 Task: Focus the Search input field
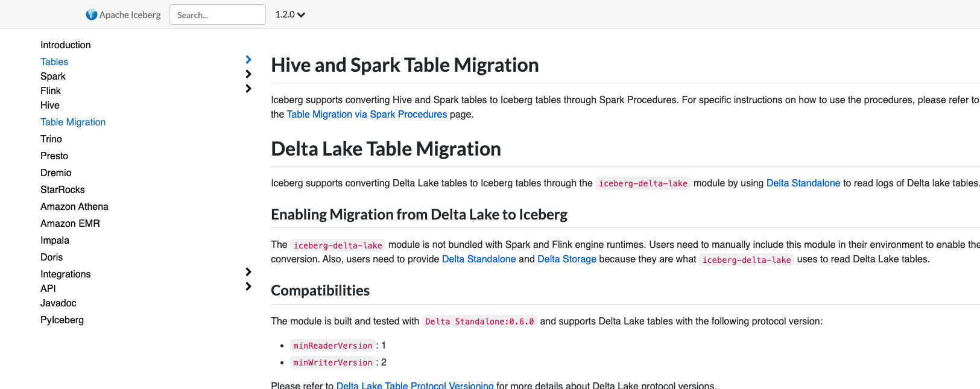pyautogui.click(x=218, y=14)
